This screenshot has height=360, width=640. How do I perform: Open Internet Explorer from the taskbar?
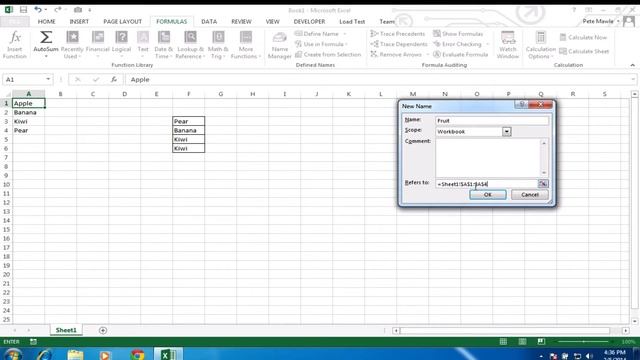[44, 354]
